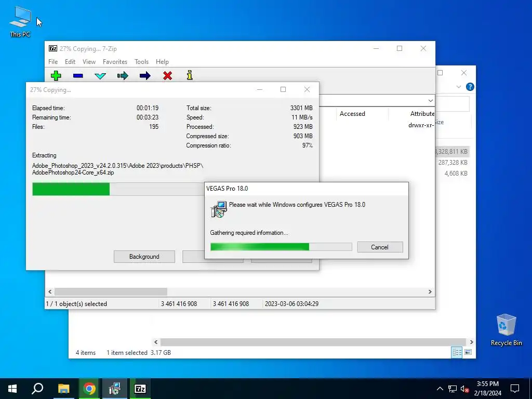Click the '1 / 1 object(s) selected' status text
The width and height of the screenshot is (532, 399).
click(x=76, y=304)
